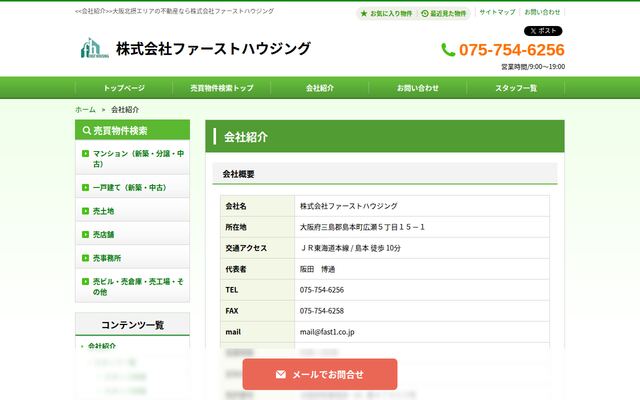The image size is (640, 400).
Task: Click the メールでお問合せ red button
Action: point(320,374)
